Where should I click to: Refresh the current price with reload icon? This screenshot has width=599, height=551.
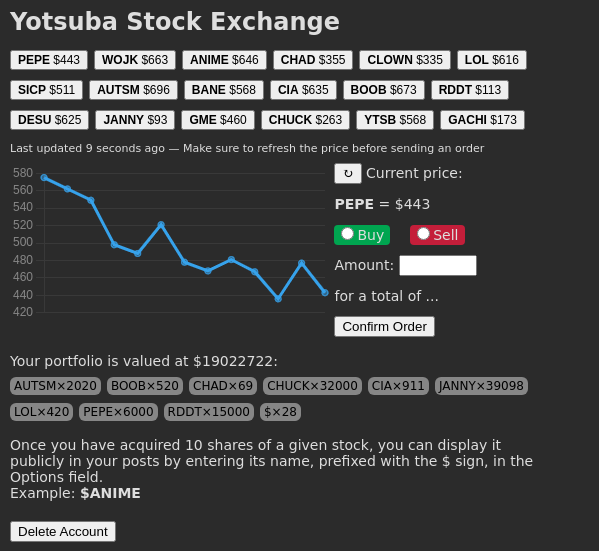(x=348, y=174)
